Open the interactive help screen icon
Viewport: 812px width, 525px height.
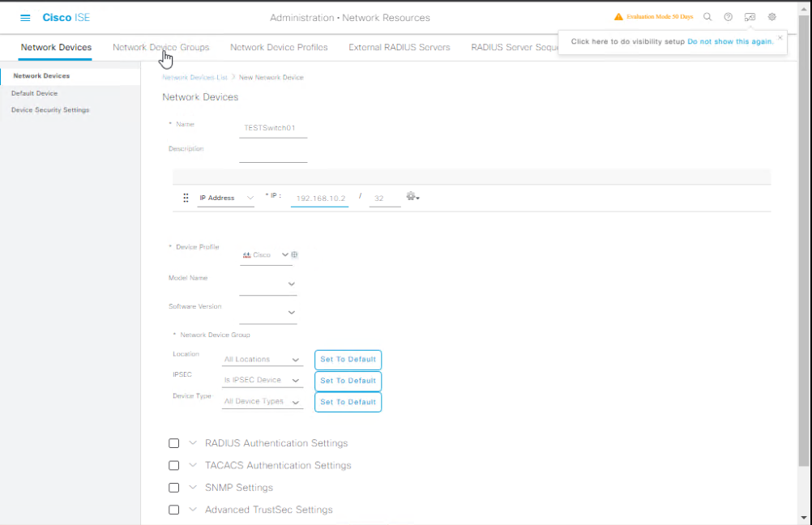750,16
